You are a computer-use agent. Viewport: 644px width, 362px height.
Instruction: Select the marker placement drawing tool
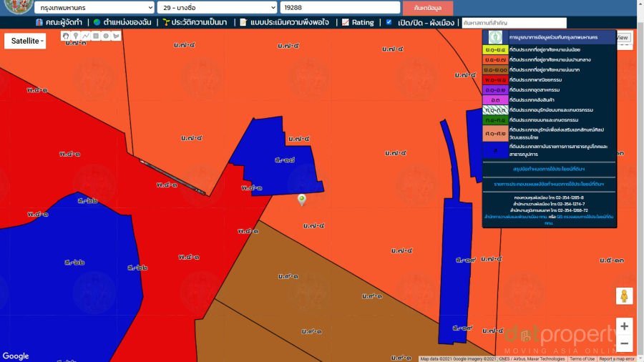75,36
